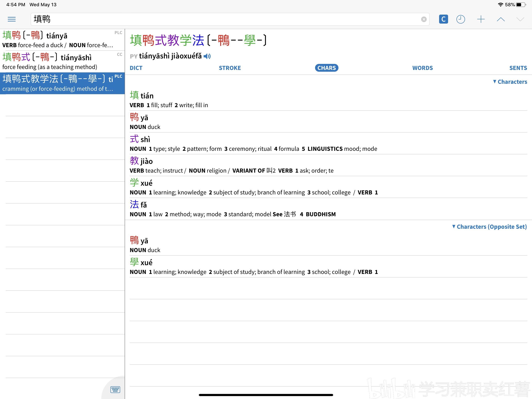Open character entry 填 tián
Screen dimensions: 532x399
(328, 100)
